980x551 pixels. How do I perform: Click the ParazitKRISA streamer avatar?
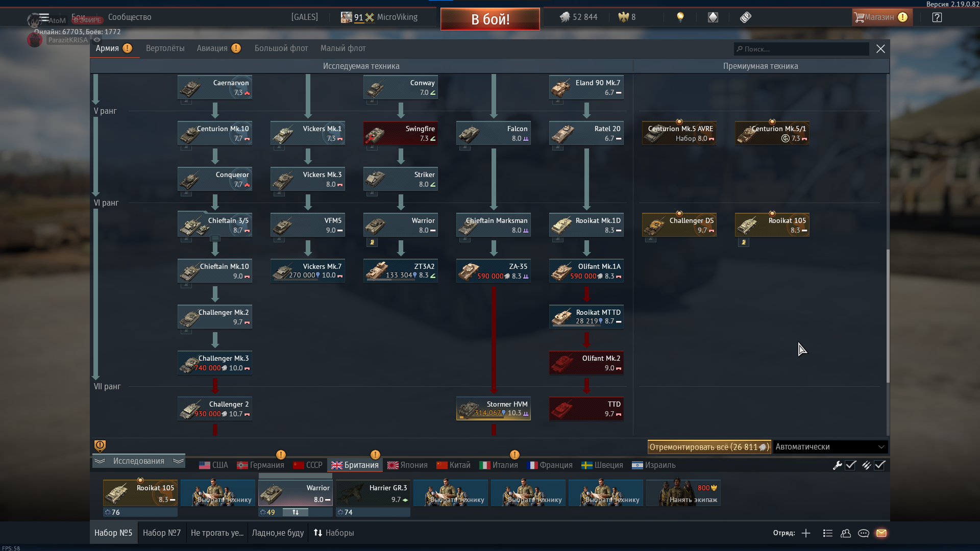35,40
